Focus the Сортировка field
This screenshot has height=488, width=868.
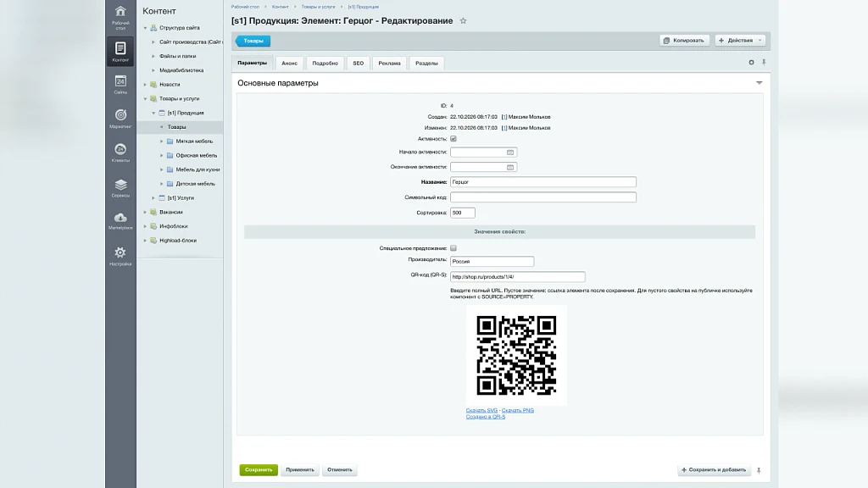click(463, 213)
